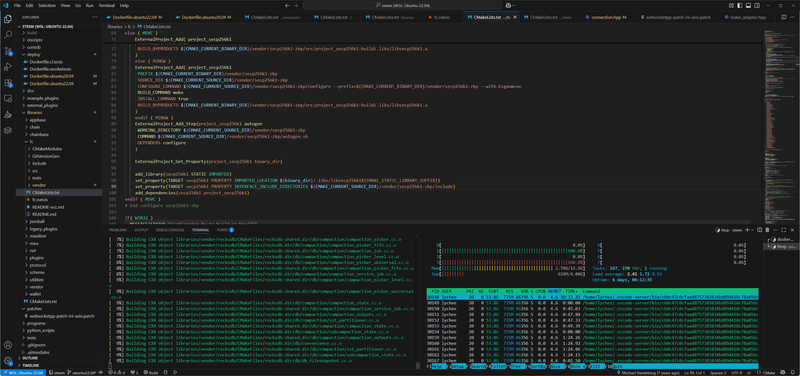Open the Run and Debug view
The height and width of the screenshot is (376, 800).
8,66
